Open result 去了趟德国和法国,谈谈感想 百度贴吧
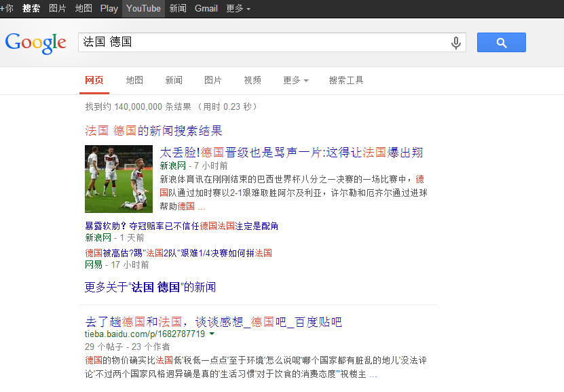 click(x=213, y=322)
